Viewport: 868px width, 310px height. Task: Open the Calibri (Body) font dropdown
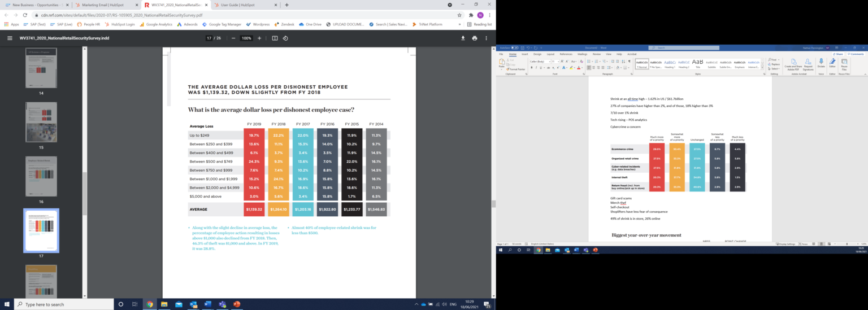(548, 61)
